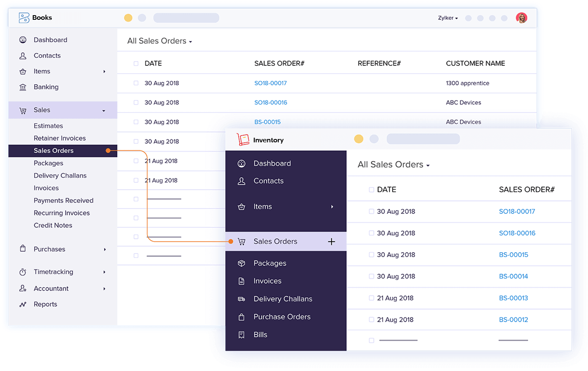Click the Items basket icon in Inventory
The width and height of the screenshot is (588, 371).
(242, 207)
